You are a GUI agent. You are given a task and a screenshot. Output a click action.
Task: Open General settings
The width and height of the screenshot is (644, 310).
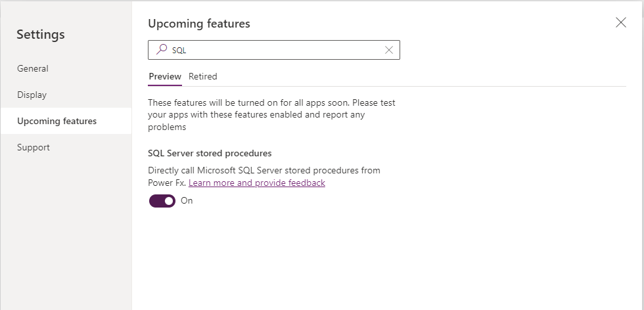pos(33,68)
